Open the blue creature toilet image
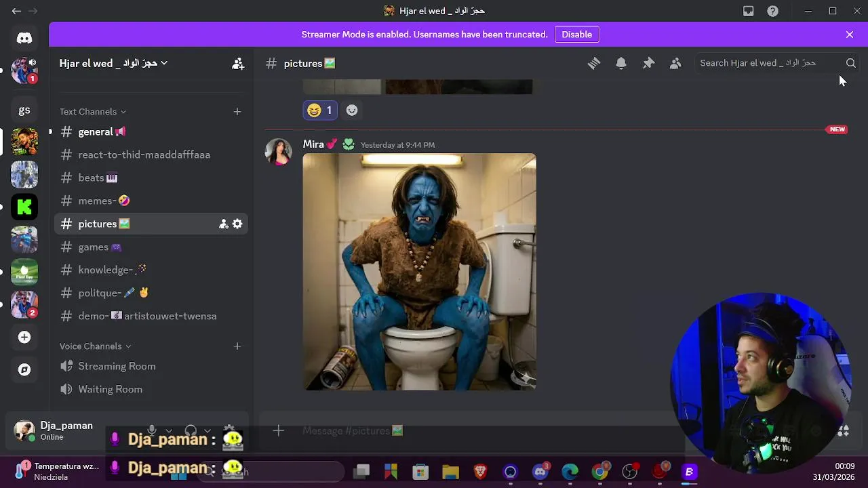The width and height of the screenshot is (868, 488). coord(419,272)
